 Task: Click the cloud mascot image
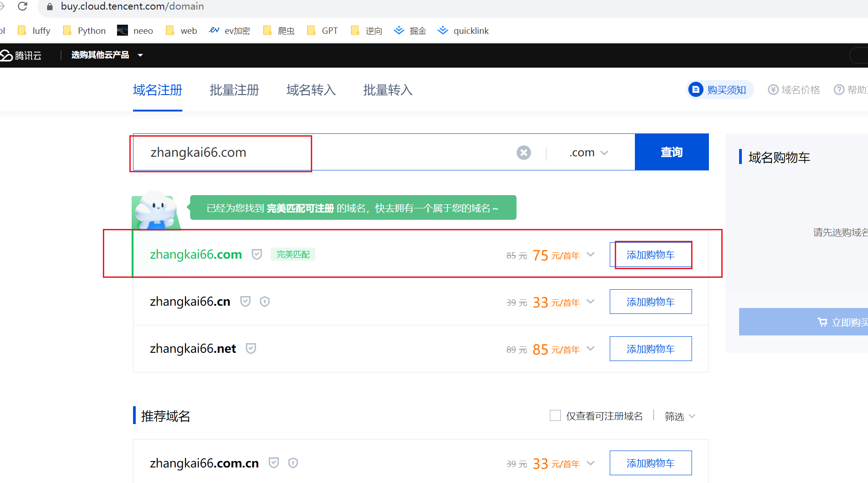(156, 210)
